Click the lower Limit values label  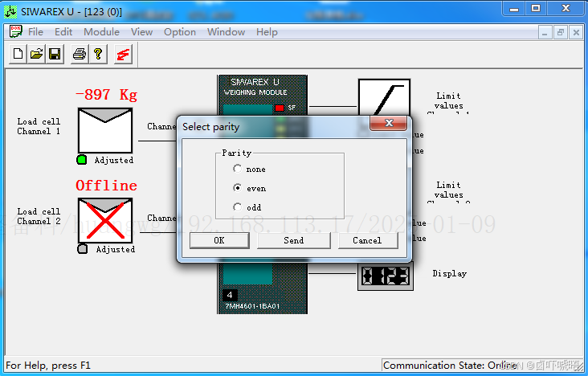click(x=448, y=190)
